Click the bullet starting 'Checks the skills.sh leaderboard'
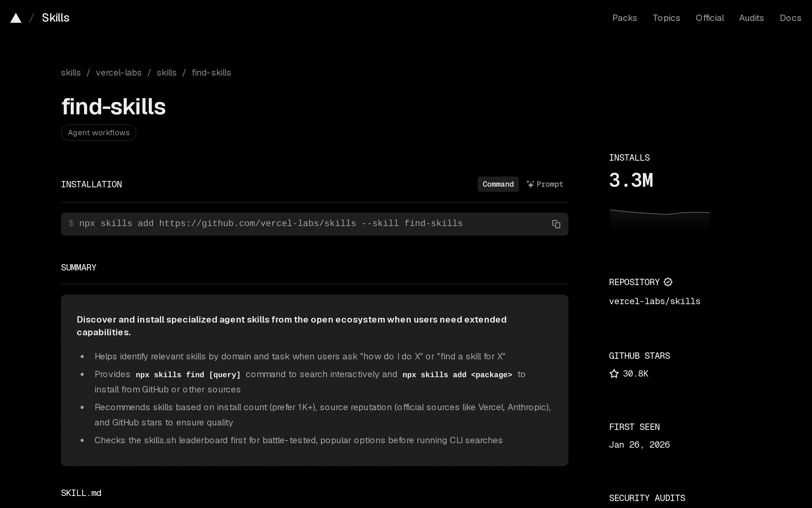Screen dimensions: 812x508 coord(298,440)
